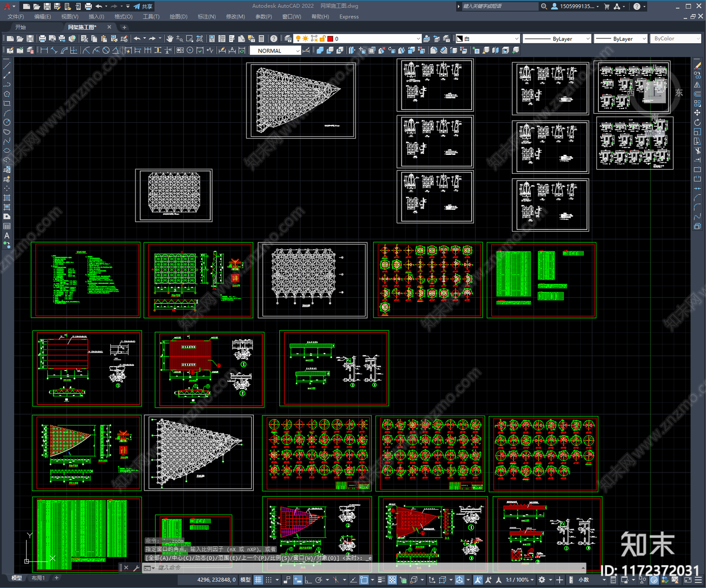Toggle lineweight display in status bar
The image size is (706, 588).
pos(382,580)
